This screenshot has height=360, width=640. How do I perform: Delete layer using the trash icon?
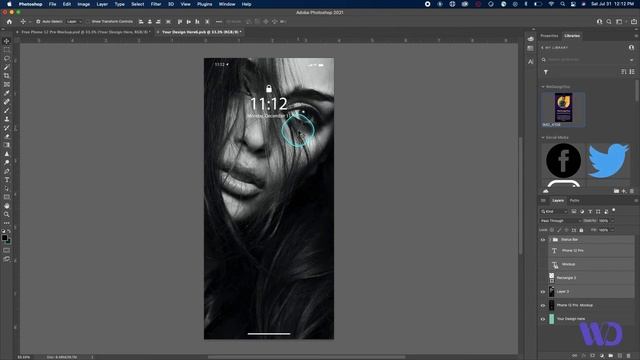629,356
